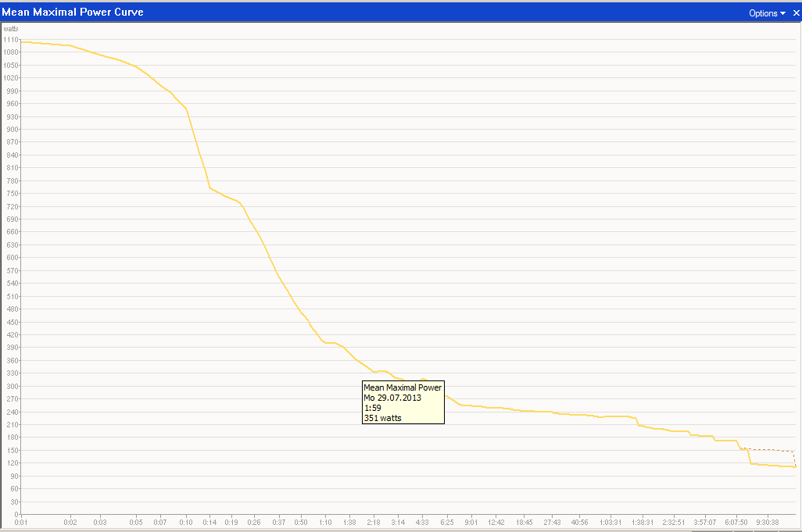Click the 2:18 duration label on x-axis

pos(373,523)
